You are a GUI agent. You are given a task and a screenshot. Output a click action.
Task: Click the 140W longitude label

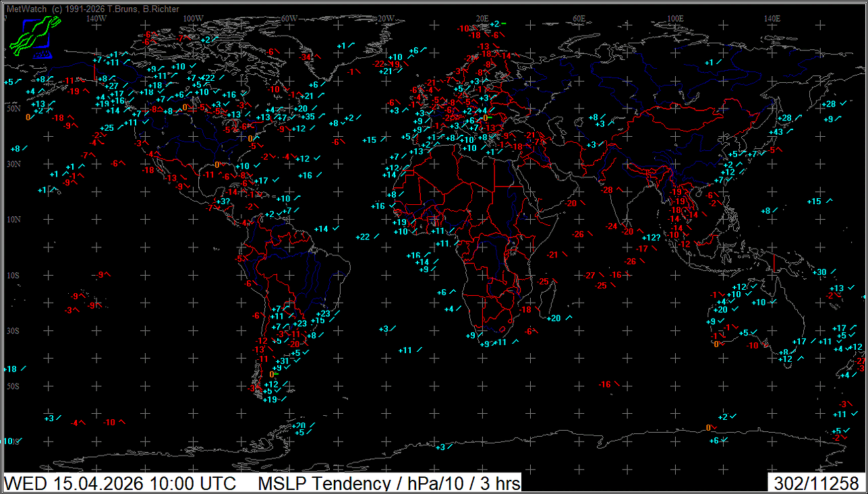pyautogui.click(x=96, y=18)
